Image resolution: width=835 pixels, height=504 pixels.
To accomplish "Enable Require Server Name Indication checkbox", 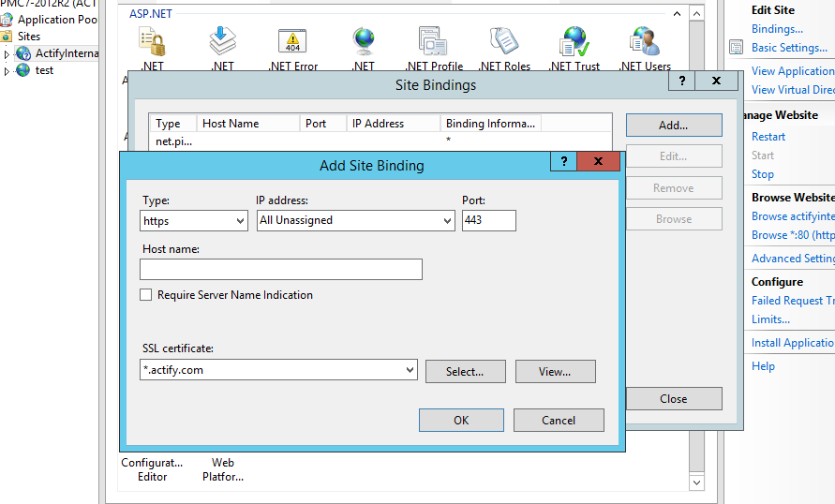I will coord(146,295).
